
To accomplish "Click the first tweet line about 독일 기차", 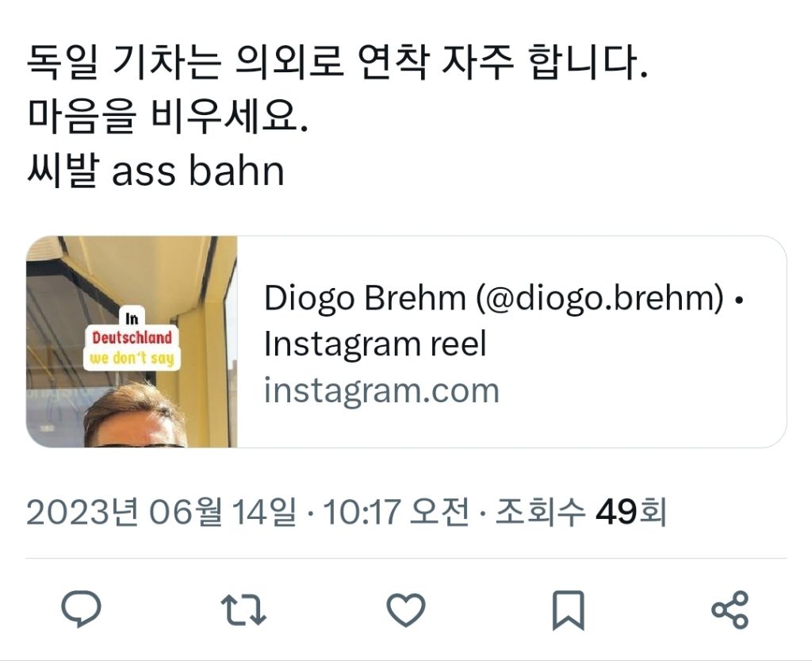I will (x=337, y=63).
